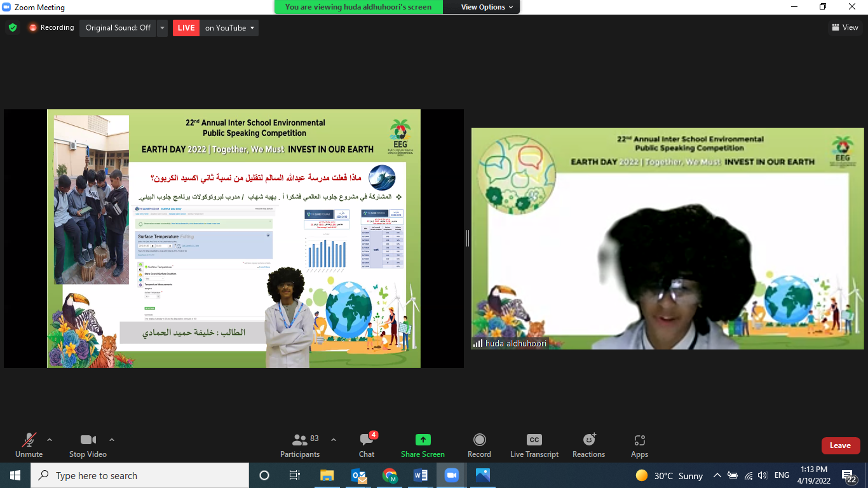Toggle Original Sound: Off button
The width and height of the screenshot is (868, 488).
click(x=118, y=28)
